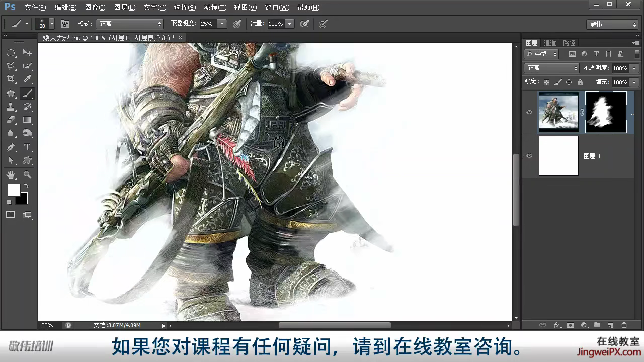644x362 pixels.
Task: Hide layer 0 with eye icon
Action: (x=529, y=112)
